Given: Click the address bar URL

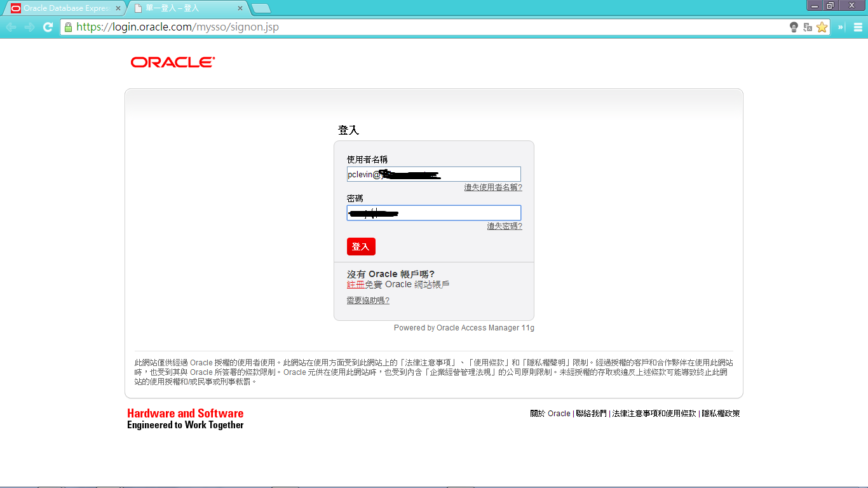Looking at the screenshot, I should (x=177, y=27).
